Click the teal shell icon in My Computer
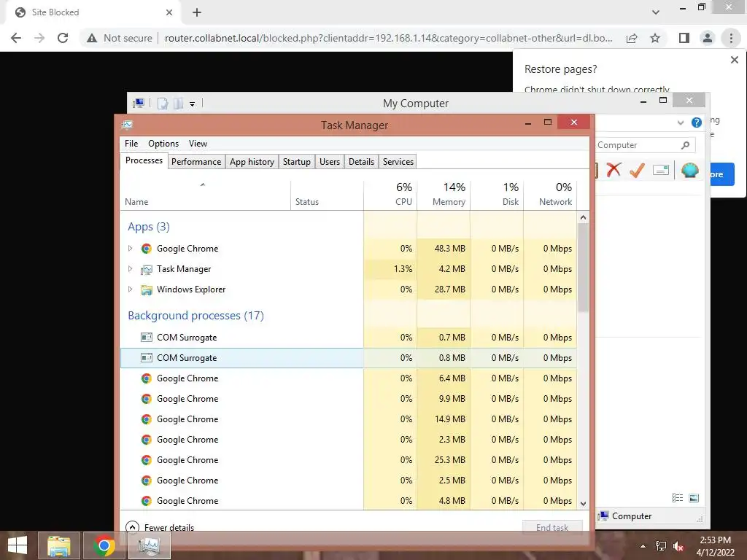747x560 pixels. coord(689,169)
